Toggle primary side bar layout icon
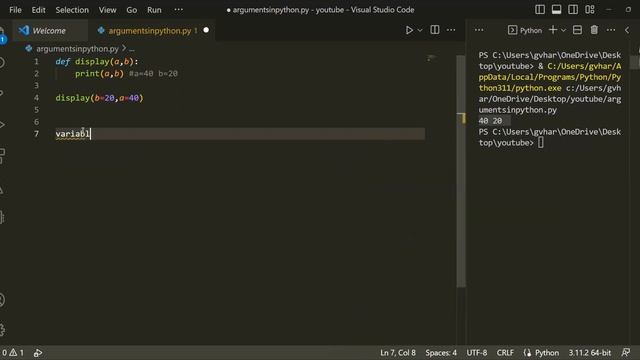The width and height of the screenshot is (640, 360). (x=540, y=9)
